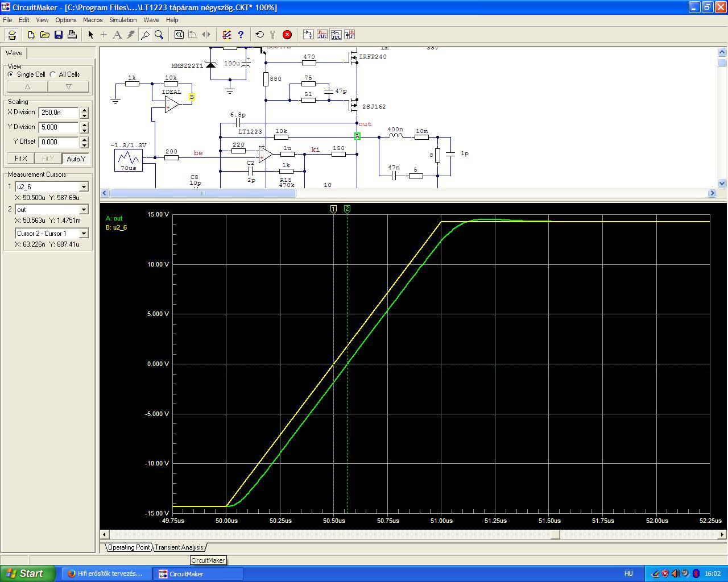Select the arrow pointer tool
Screen dimensions: 728x582
coord(90,35)
